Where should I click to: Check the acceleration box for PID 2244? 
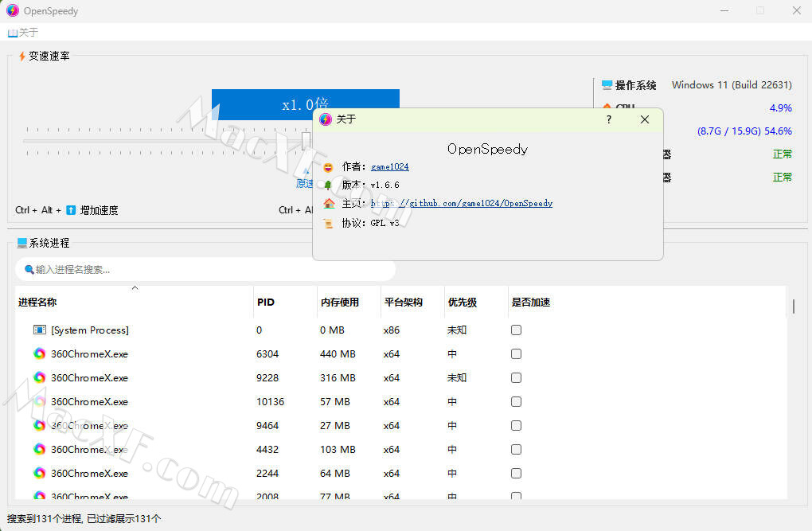[516, 473]
